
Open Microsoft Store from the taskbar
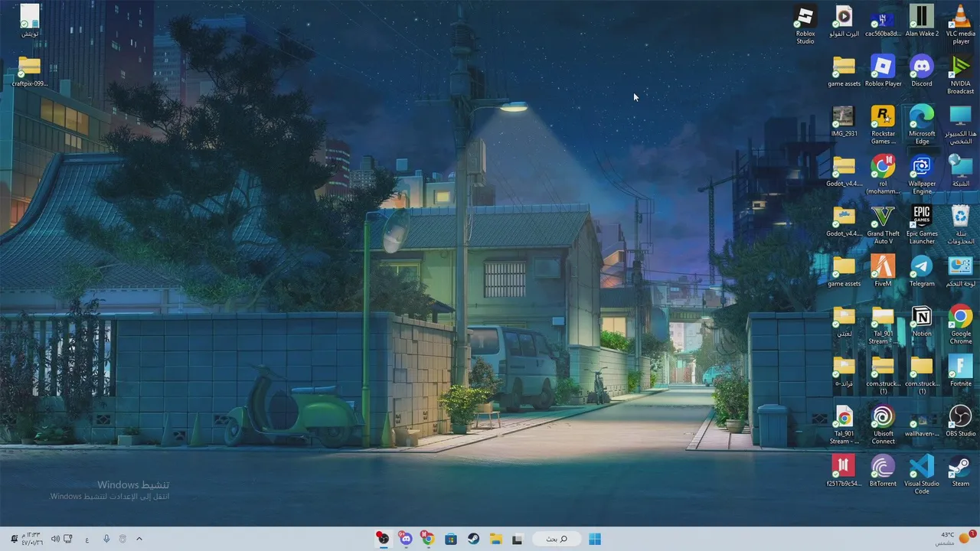coord(451,539)
